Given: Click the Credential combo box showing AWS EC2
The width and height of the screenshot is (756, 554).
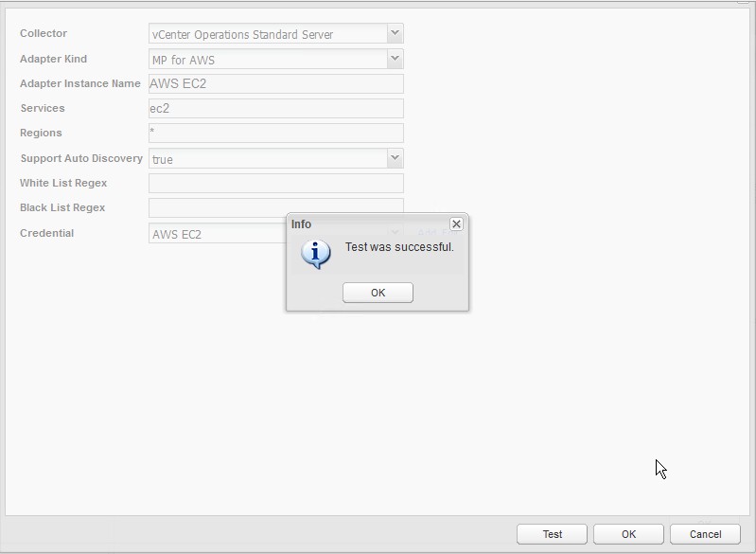Looking at the screenshot, I should pyautogui.click(x=218, y=234).
